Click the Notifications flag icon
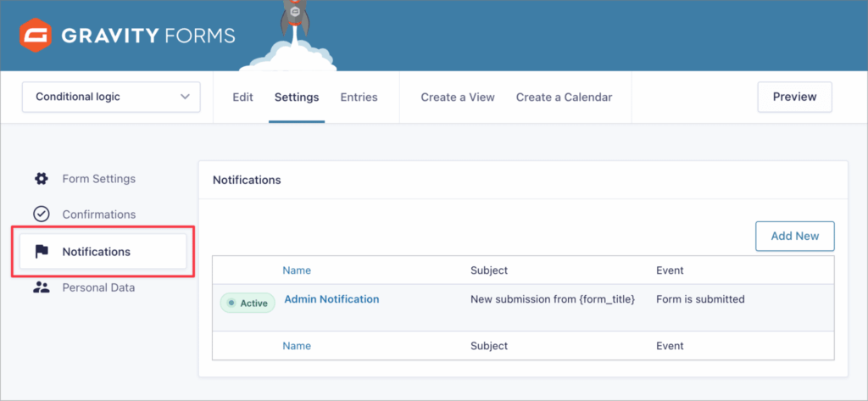Image resolution: width=868 pixels, height=401 pixels. (x=41, y=252)
